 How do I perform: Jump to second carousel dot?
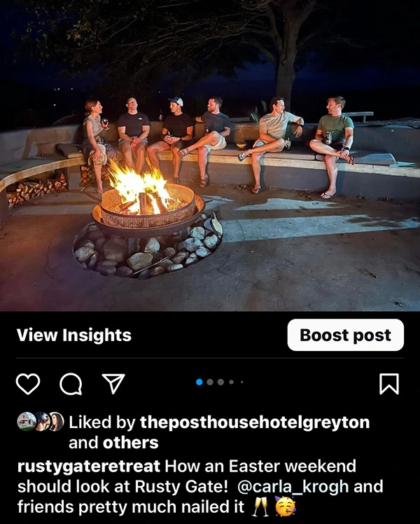(x=210, y=382)
